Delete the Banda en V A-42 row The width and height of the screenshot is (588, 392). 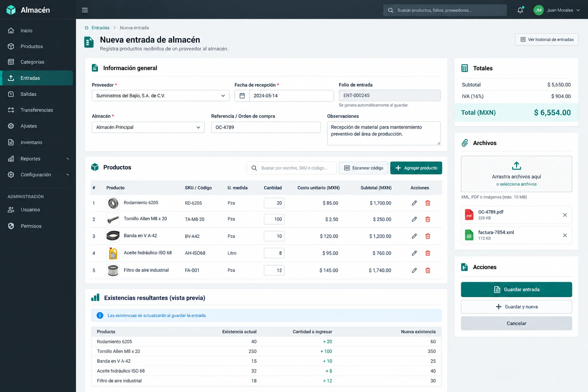pos(428,236)
